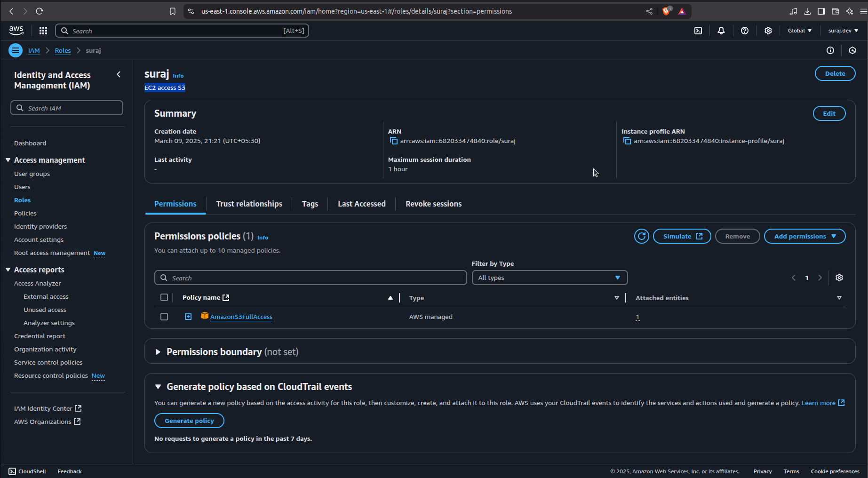
Task: Click the AWS logo home icon
Action: (x=16, y=31)
